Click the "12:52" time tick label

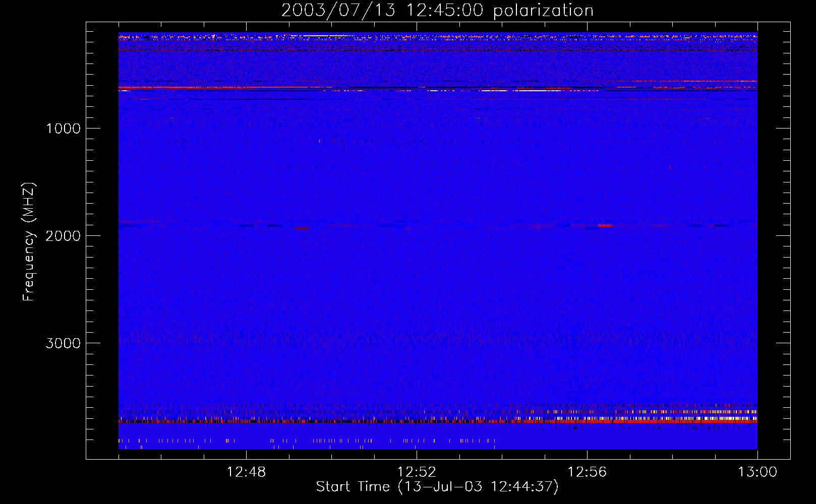click(417, 472)
